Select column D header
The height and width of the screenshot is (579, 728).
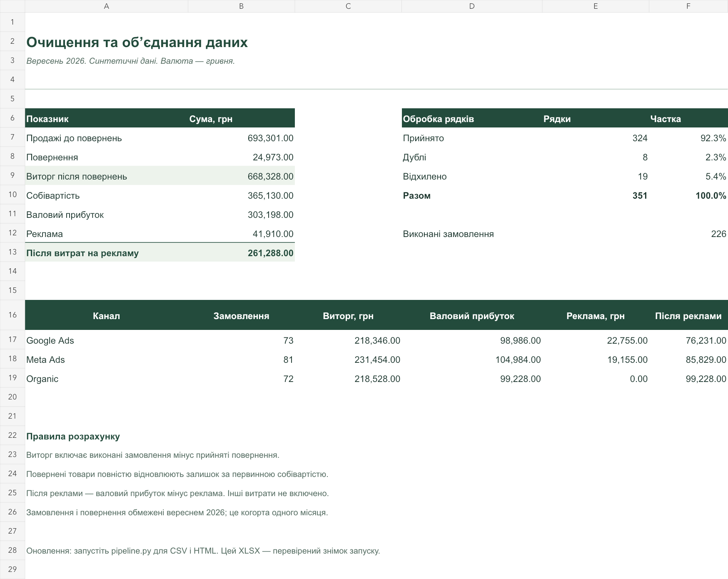click(x=471, y=6)
